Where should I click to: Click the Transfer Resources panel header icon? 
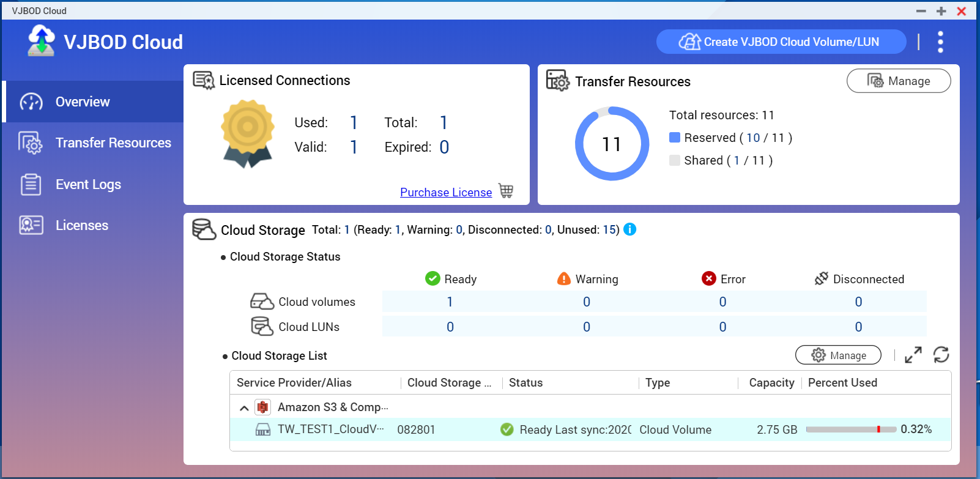tap(557, 81)
